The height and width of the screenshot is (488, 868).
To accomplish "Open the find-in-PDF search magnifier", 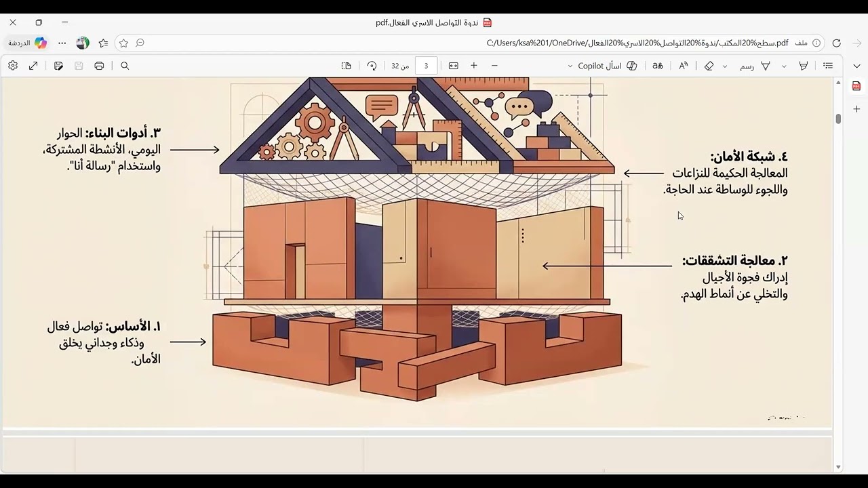I will coord(125,66).
